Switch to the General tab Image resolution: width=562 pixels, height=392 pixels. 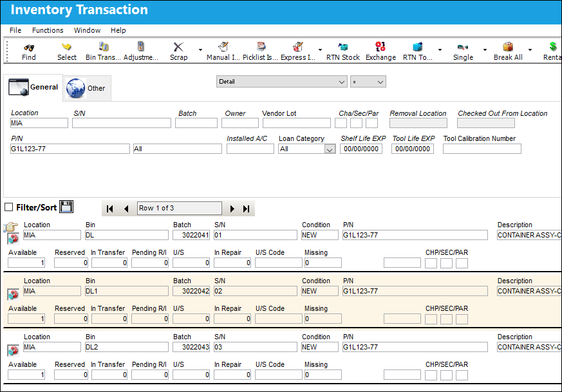(33, 87)
